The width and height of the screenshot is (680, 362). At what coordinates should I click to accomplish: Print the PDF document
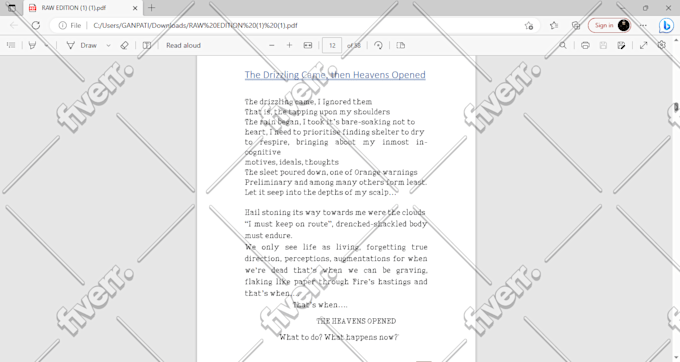point(585,45)
